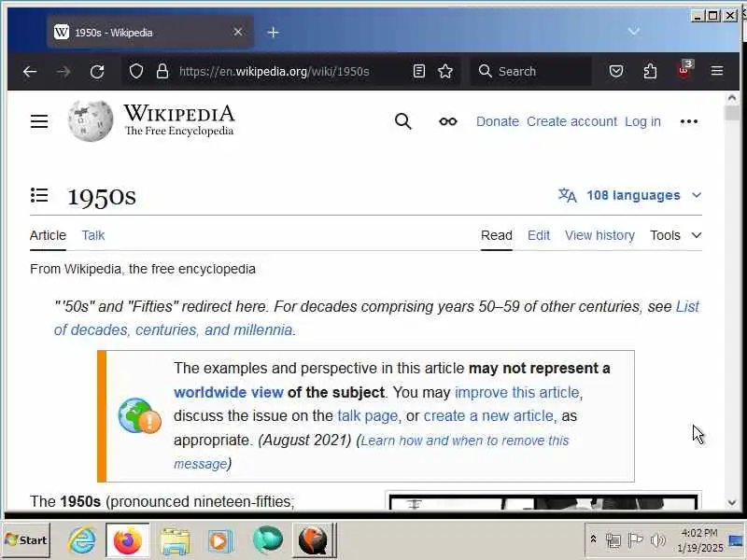Click the page scrollbar up arrow
This screenshot has width=747, height=560.
tap(732, 98)
